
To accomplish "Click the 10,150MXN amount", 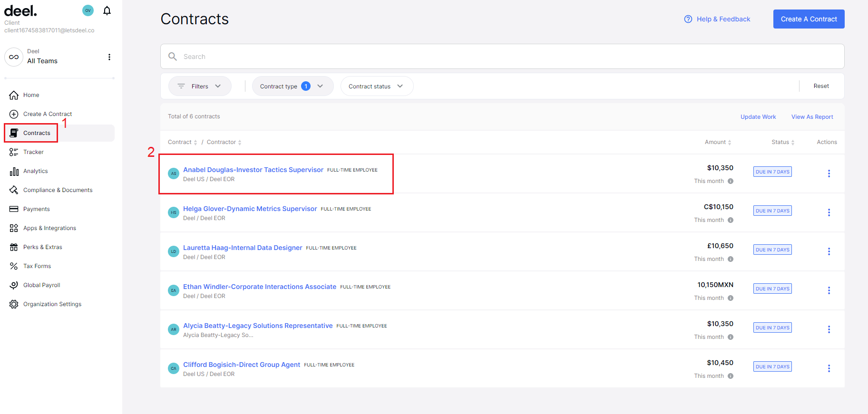I will click(715, 285).
